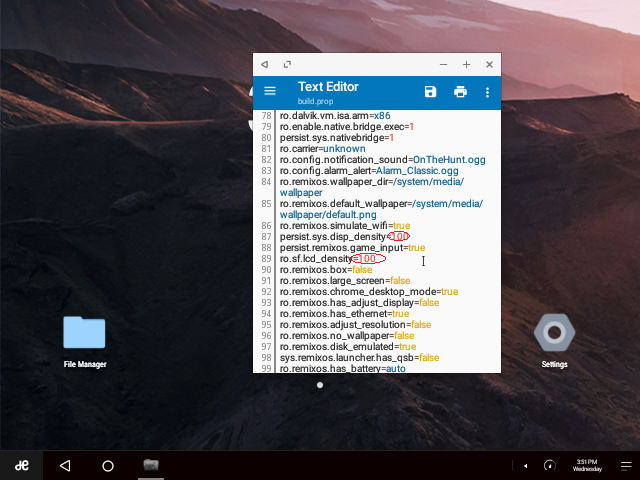
Task: Toggle the window fullscreen resize icon
Action: tap(287, 64)
